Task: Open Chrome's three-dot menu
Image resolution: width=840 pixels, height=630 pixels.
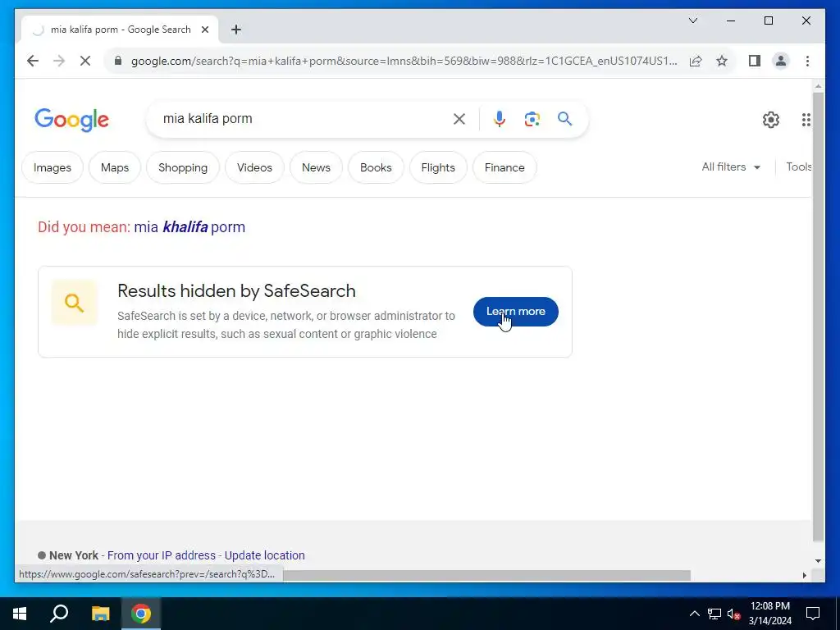Action: click(x=807, y=61)
